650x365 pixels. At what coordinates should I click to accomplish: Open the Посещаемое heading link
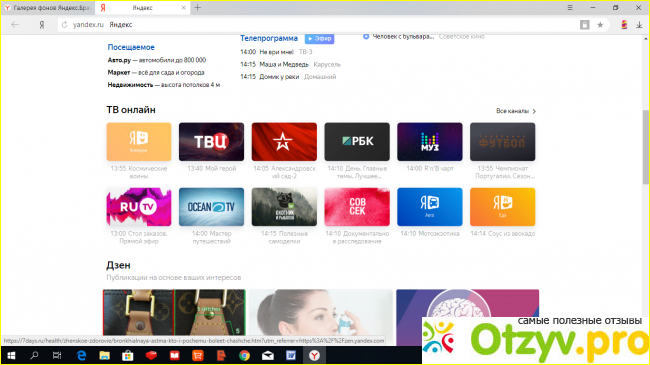pos(131,47)
